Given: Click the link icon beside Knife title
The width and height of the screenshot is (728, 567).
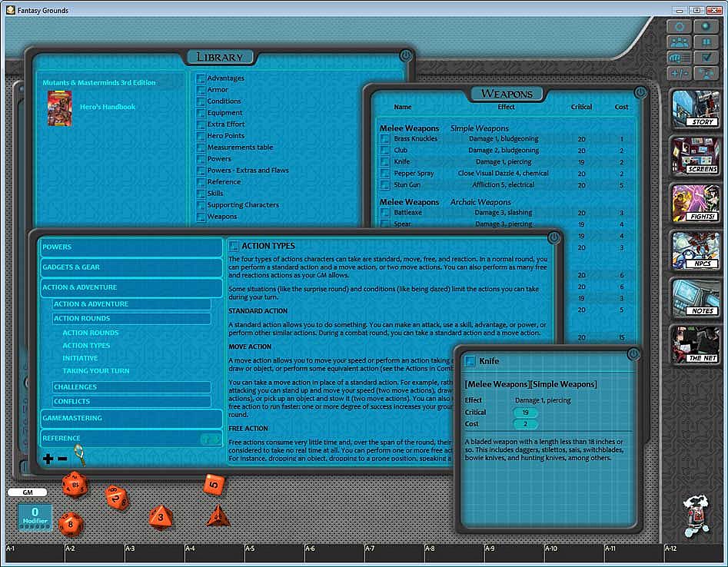Looking at the screenshot, I should [x=470, y=361].
